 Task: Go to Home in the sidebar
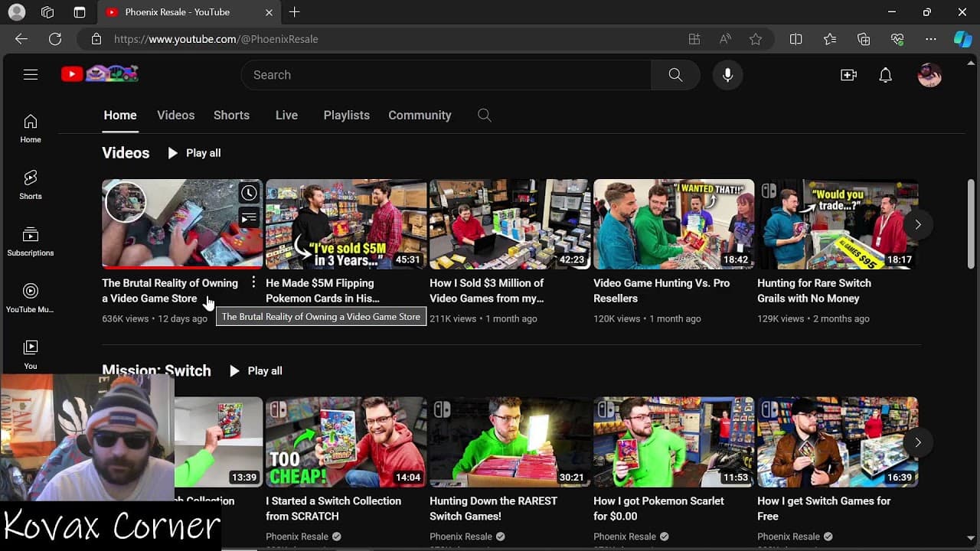31,129
